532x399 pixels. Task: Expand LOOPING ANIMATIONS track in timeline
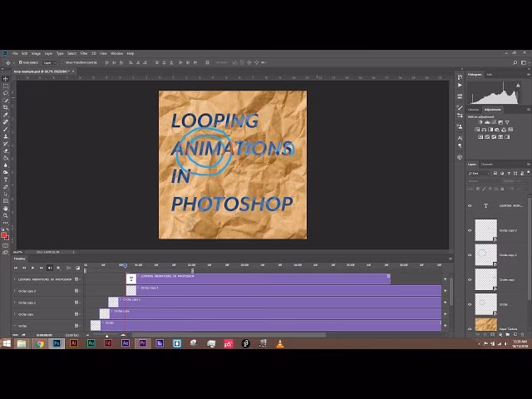[x=15, y=279]
